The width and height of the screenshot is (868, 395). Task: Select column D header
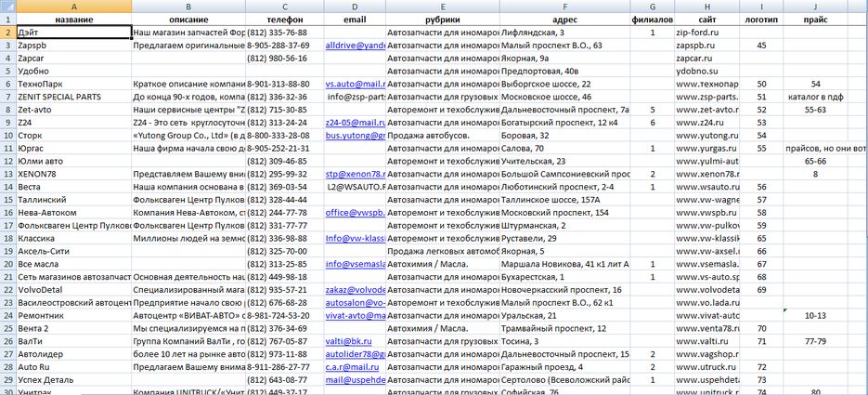coord(355,7)
